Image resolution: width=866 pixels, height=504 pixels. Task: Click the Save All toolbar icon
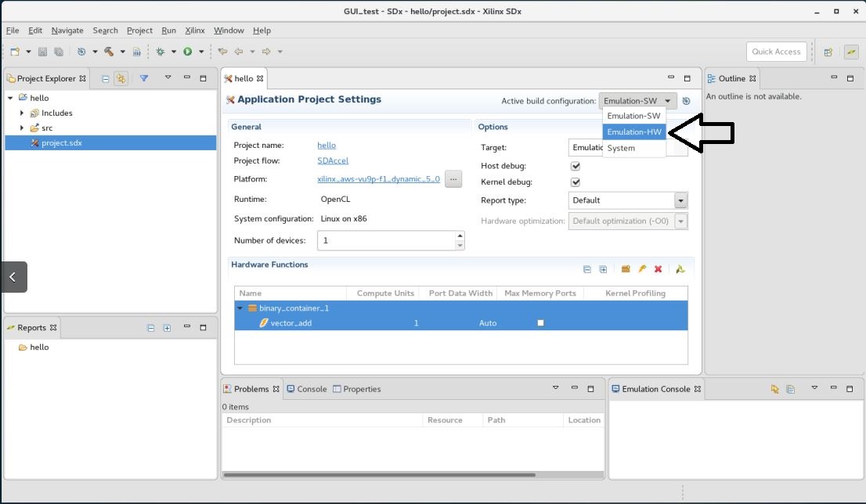tap(59, 52)
